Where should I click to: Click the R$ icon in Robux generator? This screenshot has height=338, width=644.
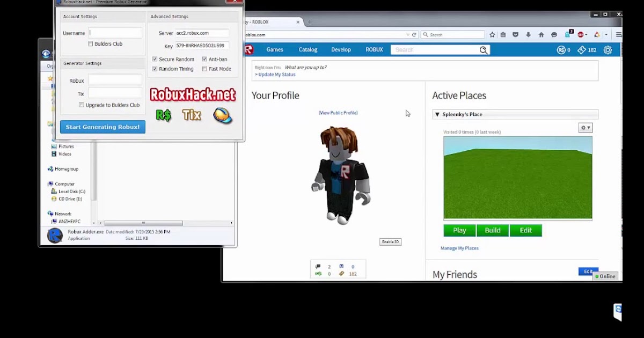[x=163, y=115]
